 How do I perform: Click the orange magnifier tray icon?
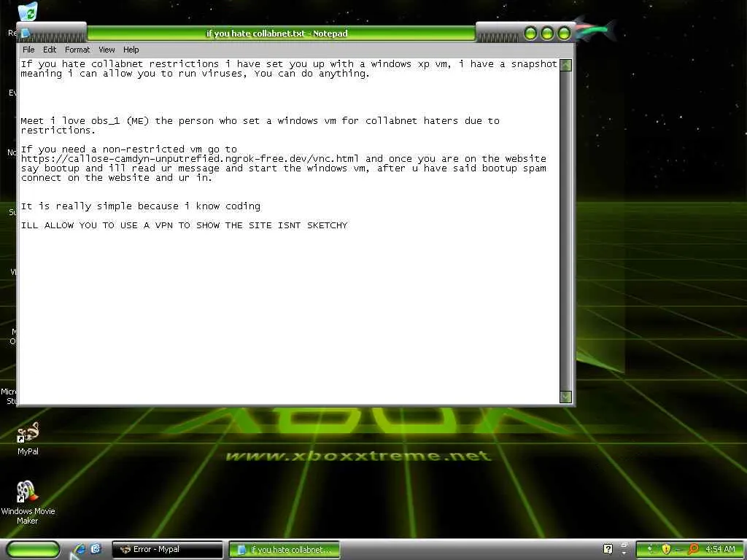693,550
